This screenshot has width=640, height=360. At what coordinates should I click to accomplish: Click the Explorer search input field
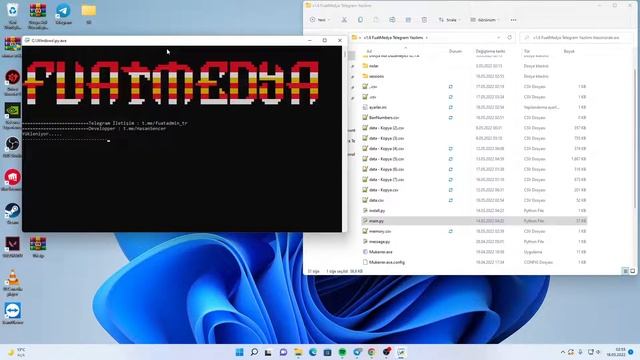577,38
